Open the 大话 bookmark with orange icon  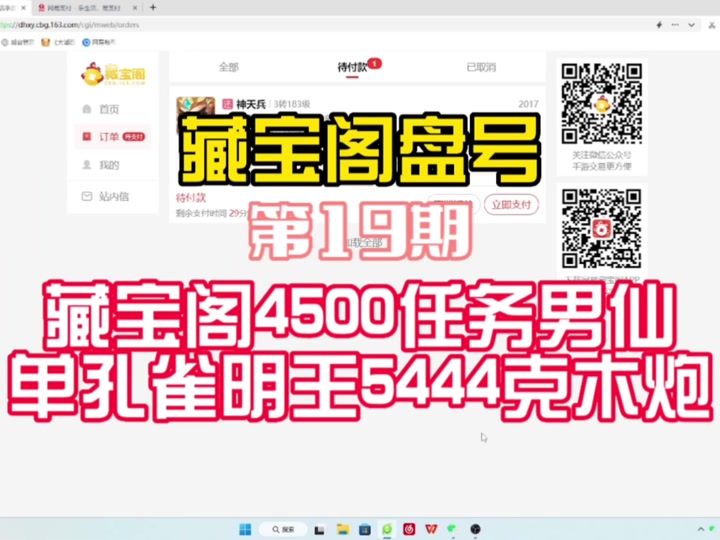pos(58,42)
